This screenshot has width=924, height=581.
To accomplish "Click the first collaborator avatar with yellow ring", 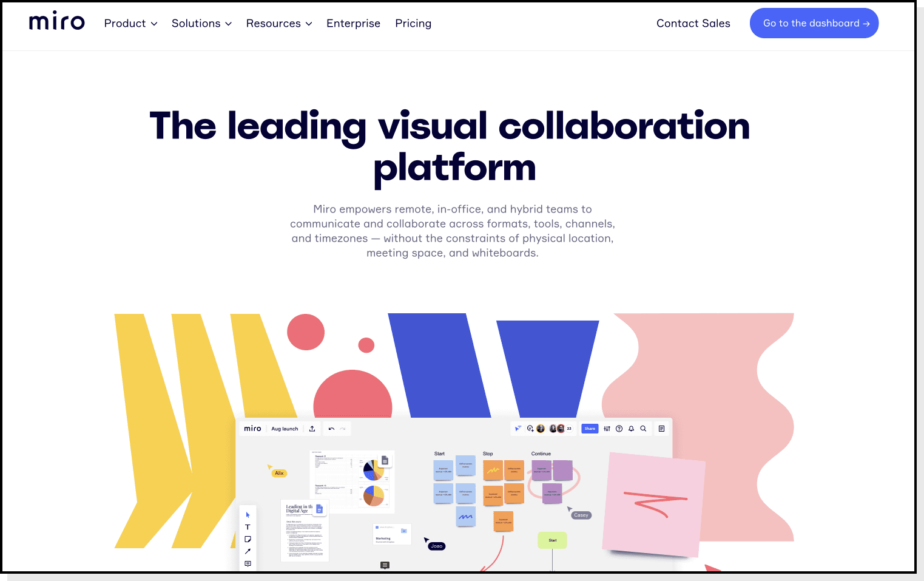I will point(541,428).
